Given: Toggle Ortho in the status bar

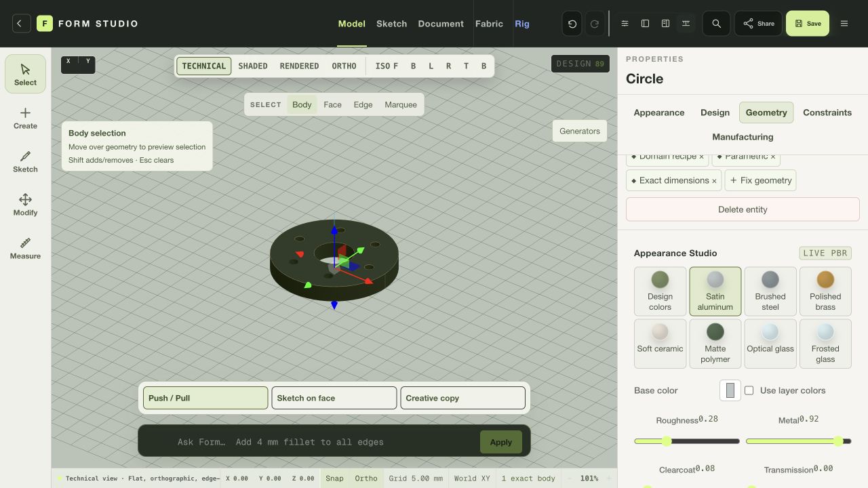Looking at the screenshot, I should coord(366,479).
